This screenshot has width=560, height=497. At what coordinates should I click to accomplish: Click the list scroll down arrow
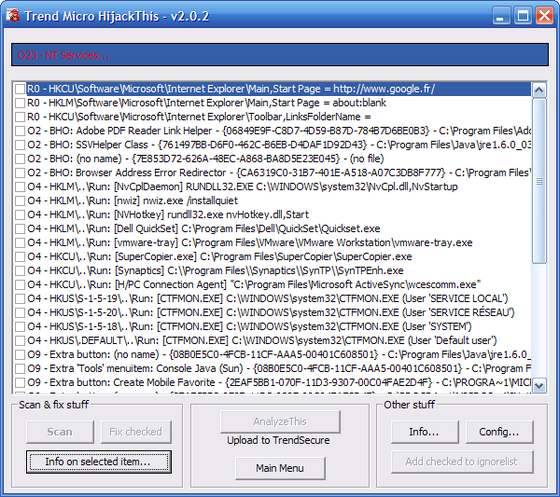click(539, 386)
